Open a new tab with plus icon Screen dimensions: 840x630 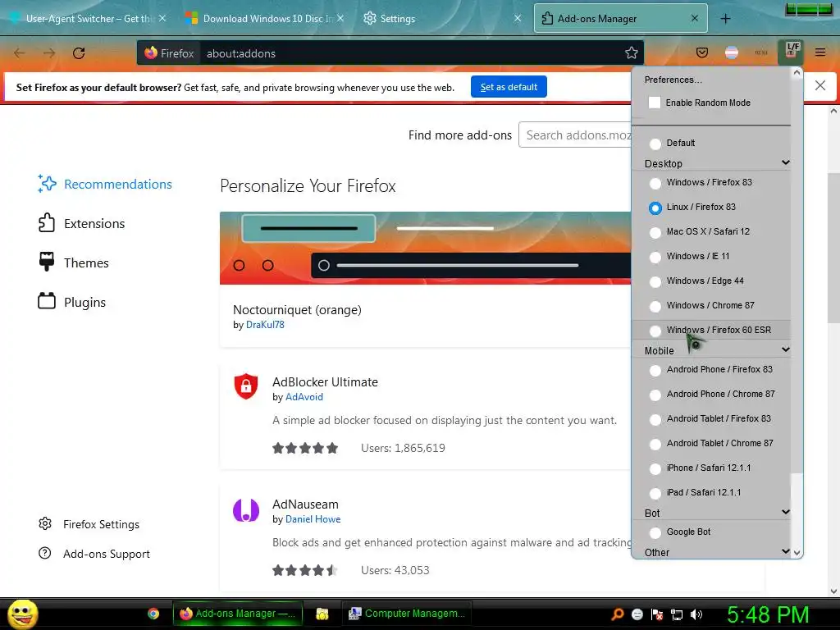725,19
